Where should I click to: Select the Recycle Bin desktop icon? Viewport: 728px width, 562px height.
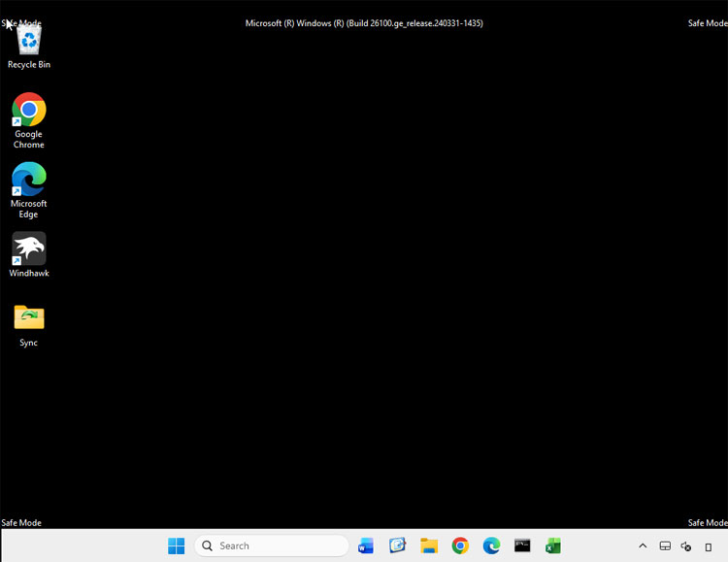29,46
